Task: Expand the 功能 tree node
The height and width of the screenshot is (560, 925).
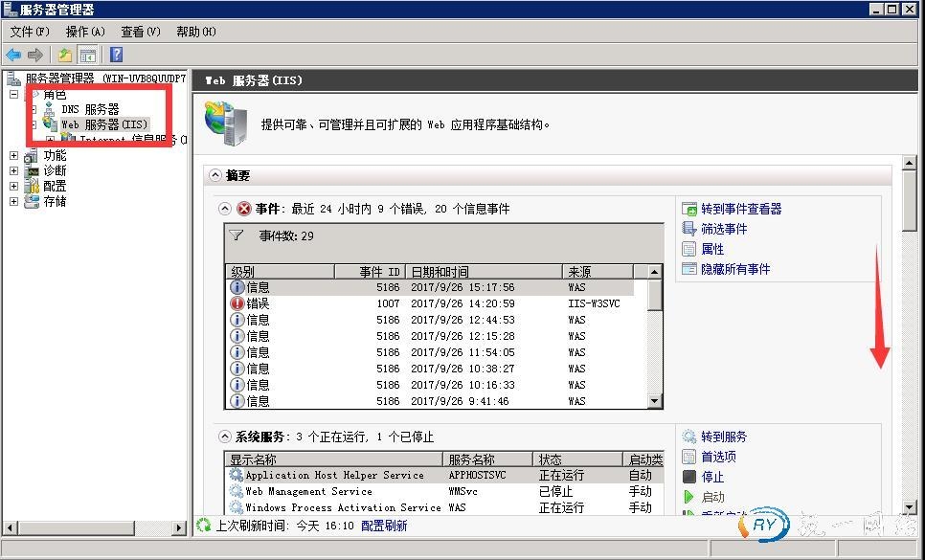Action: tap(13, 155)
